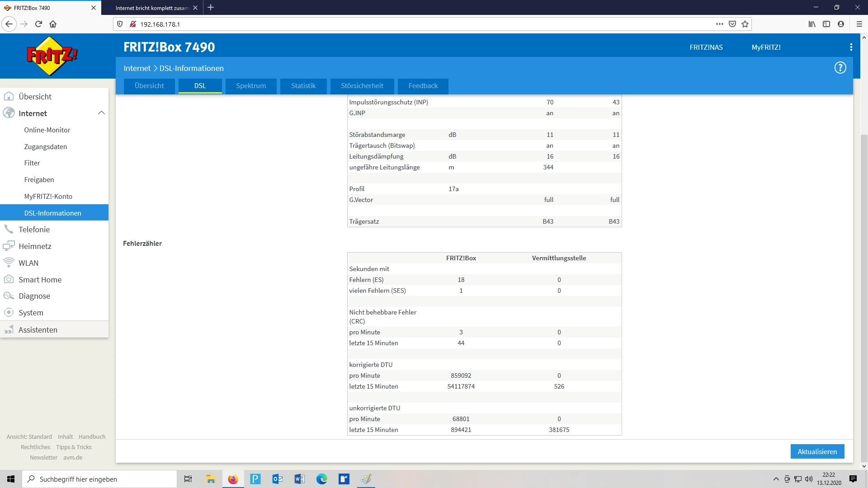868x488 pixels.
Task: Open Smart Home sidebar entry
Action: click(x=40, y=280)
